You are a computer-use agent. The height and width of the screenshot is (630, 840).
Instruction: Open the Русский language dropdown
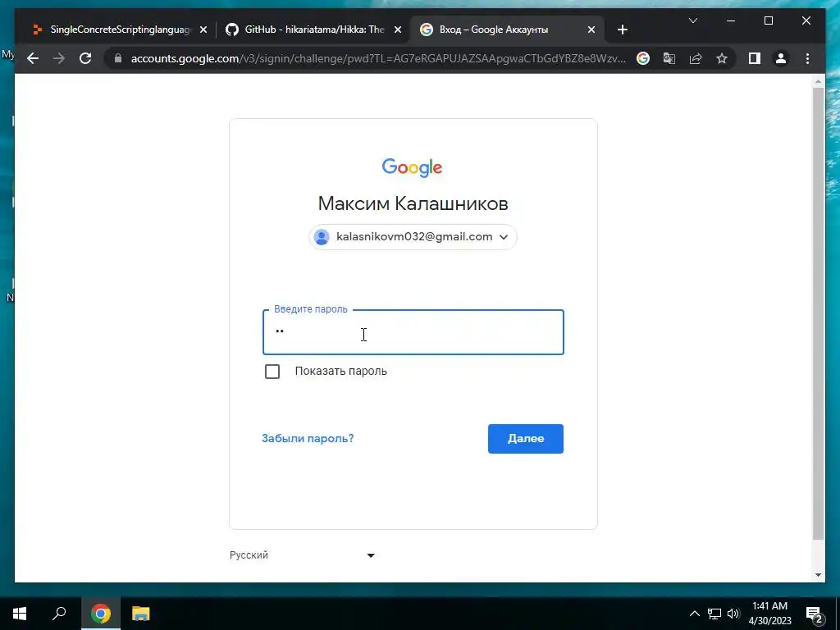pyautogui.click(x=302, y=555)
